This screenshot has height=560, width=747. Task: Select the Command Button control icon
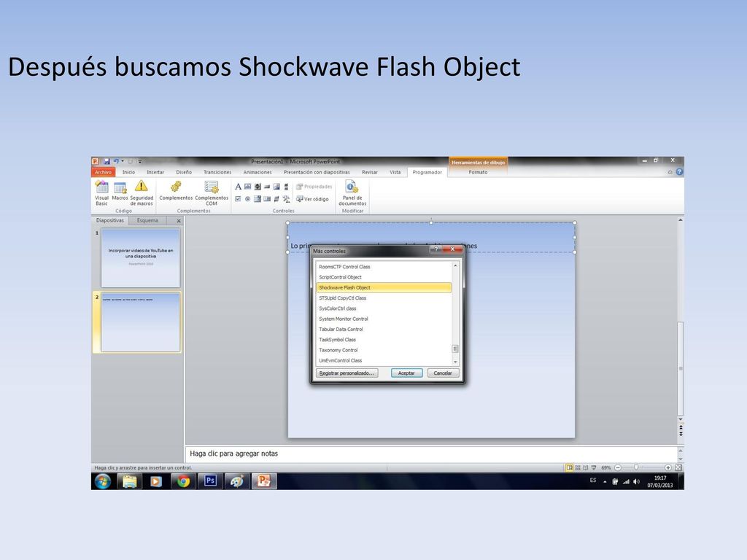tap(267, 187)
